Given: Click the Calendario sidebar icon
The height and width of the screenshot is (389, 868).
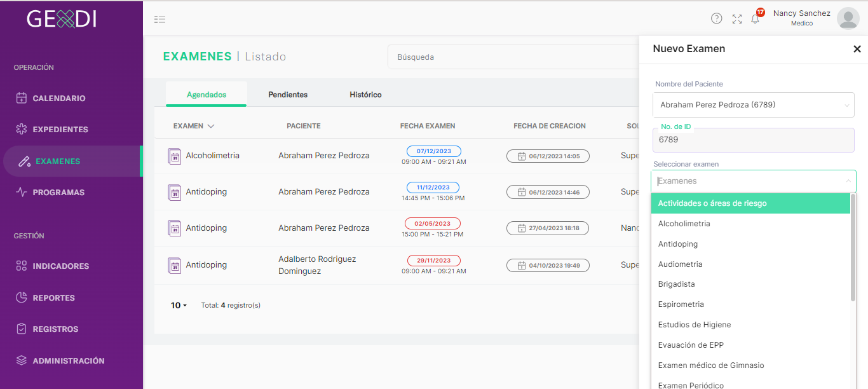Looking at the screenshot, I should click(x=22, y=98).
